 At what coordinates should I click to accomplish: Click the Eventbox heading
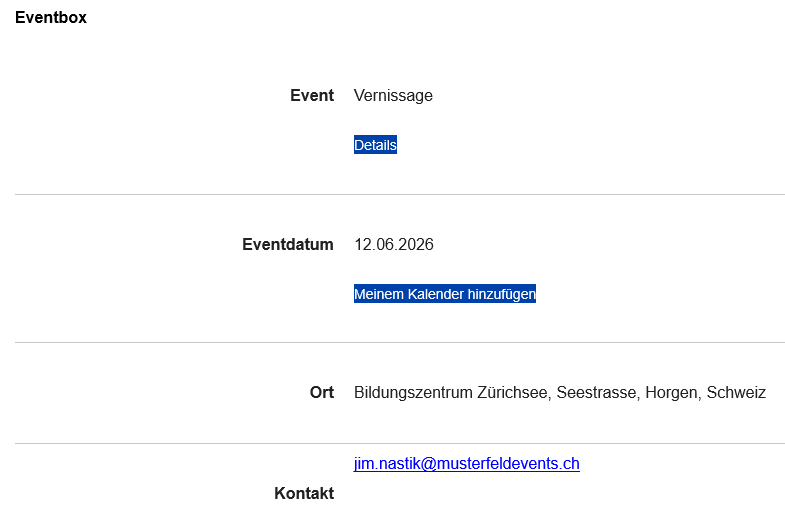[51, 17]
